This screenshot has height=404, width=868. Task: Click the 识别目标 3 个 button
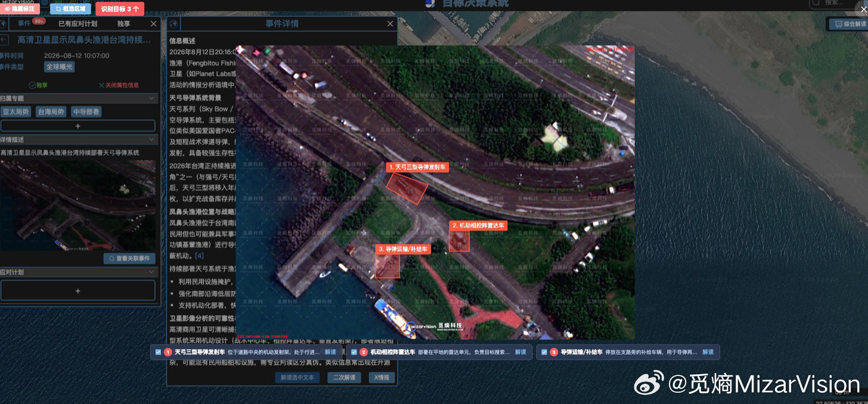(120, 9)
